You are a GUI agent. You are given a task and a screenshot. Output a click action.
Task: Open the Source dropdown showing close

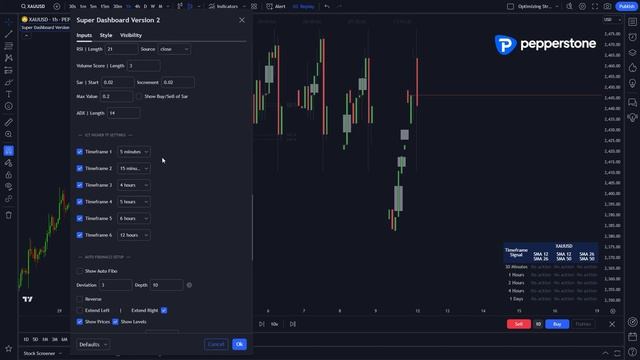pyautogui.click(x=174, y=49)
